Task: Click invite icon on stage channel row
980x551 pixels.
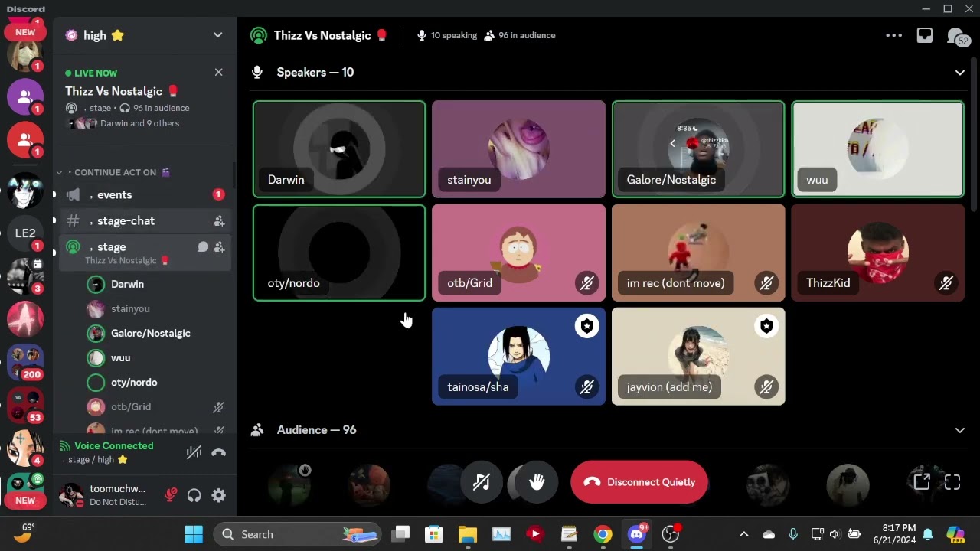Action: pos(219,247)
